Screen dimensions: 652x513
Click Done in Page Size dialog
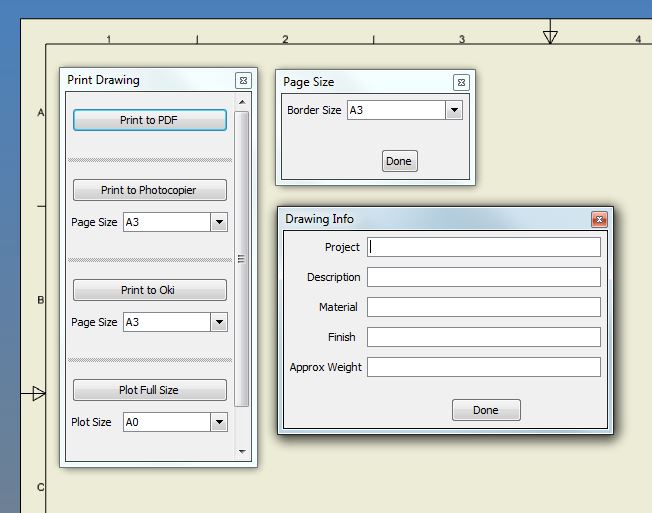coord(400,161)
